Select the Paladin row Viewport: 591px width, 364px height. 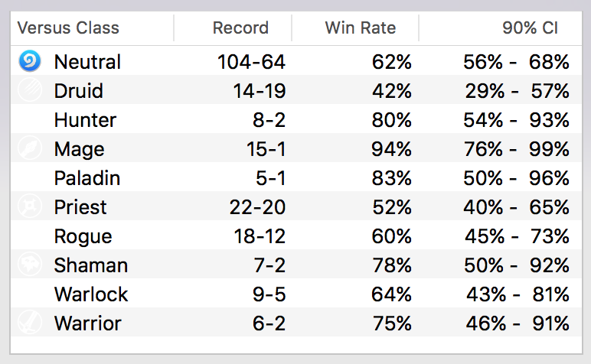(296, 177)
